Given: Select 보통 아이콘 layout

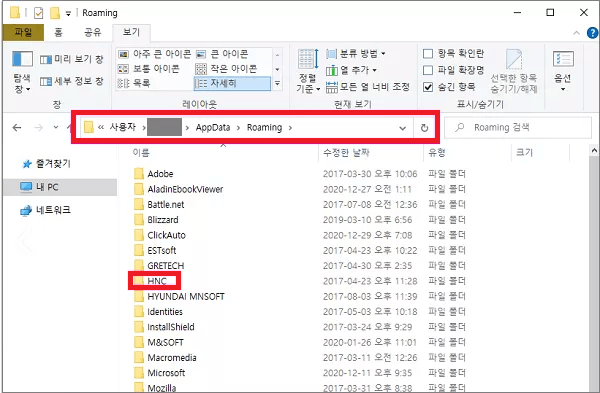Looking at the screenshot, I should click(x=148, y=68).
